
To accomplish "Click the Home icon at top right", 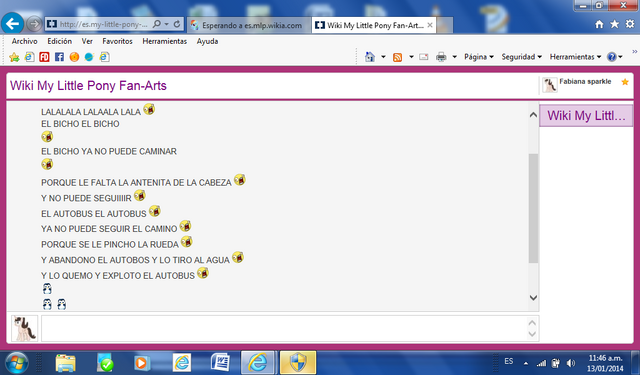I will pyautogui.click(x=599, y=24).
